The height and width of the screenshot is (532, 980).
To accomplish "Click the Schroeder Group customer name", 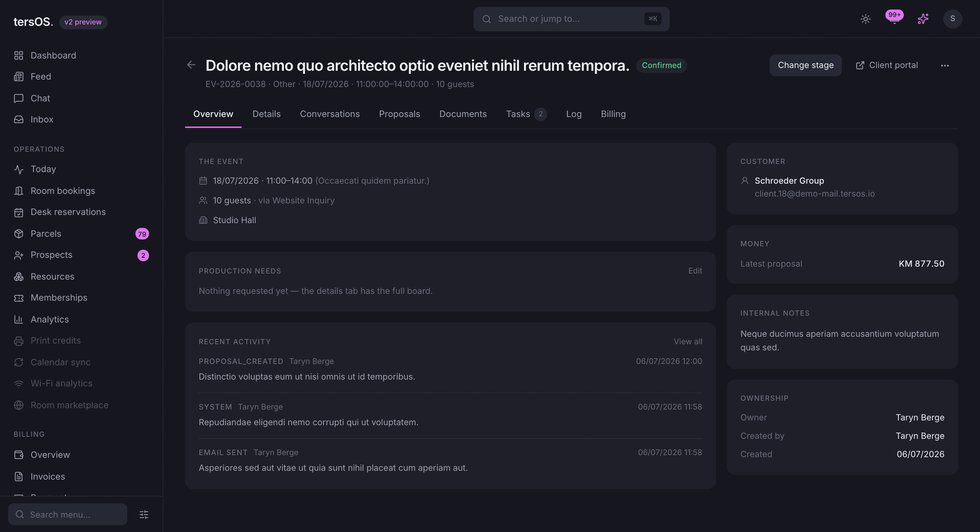I will point(789,181).
